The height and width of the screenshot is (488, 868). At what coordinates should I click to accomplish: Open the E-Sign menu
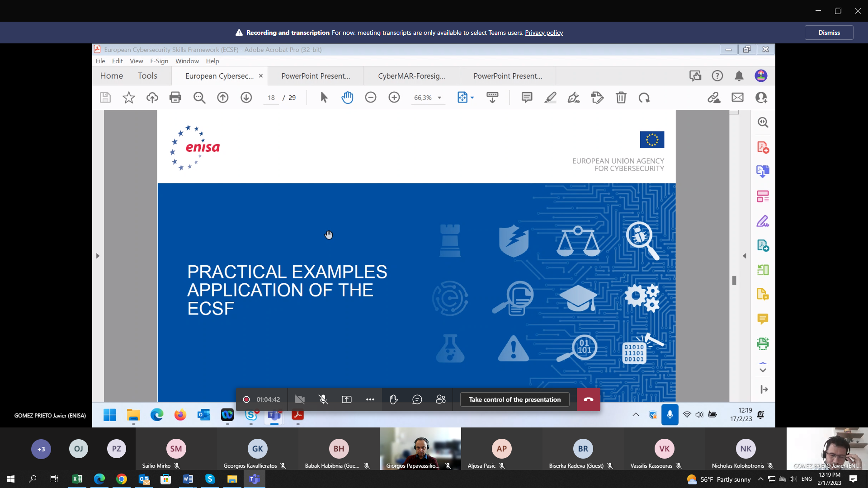(x=159, y=61)
